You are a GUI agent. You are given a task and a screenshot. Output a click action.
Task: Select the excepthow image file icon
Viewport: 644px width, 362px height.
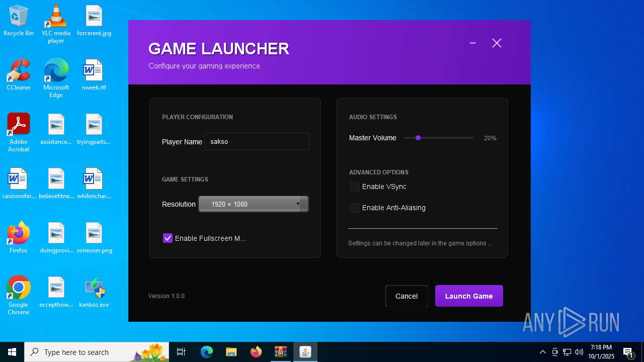click(56, 293)
